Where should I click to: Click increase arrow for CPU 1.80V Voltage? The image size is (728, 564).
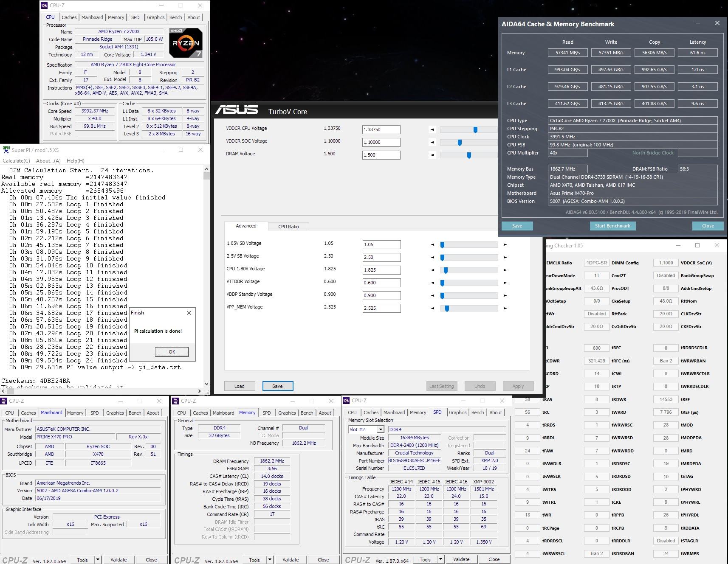(505, 270)
